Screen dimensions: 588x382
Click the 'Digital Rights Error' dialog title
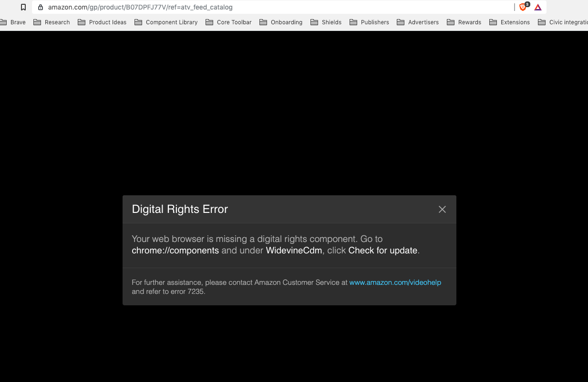pos(180,209)
